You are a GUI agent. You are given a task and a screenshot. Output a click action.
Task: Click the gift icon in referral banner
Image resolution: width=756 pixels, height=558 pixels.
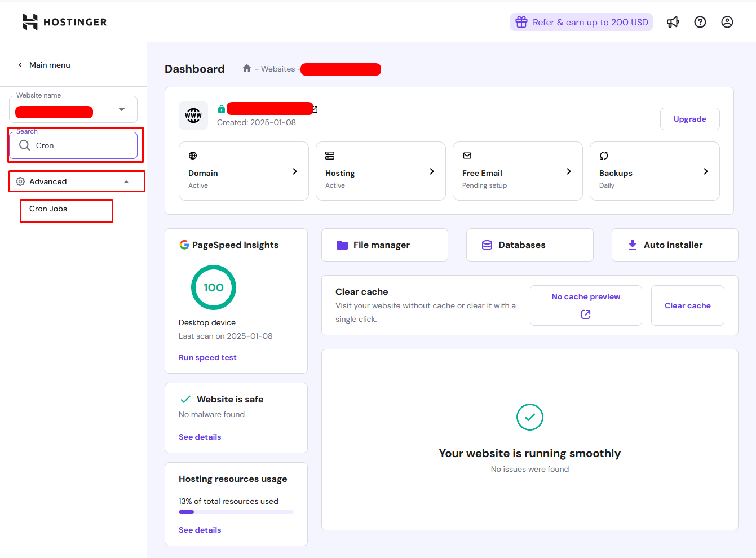[x=521, y=22]
